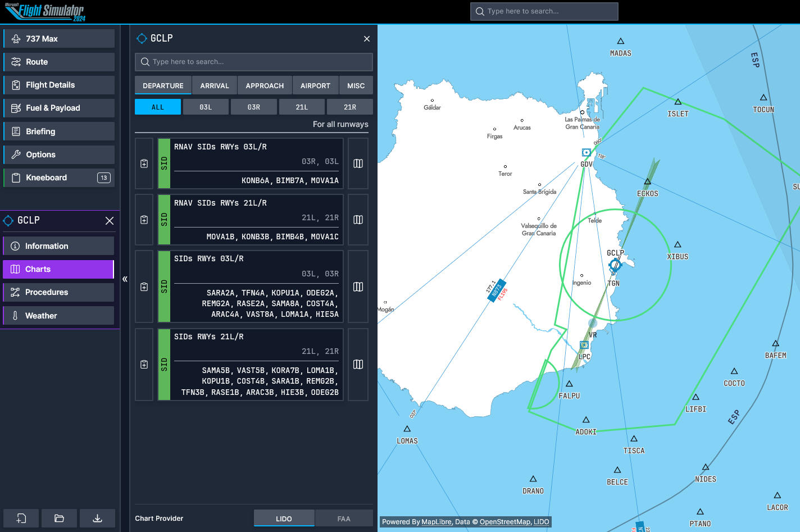Open map view for RNAV SIDs 21L/R
The height and width of the screenshot is (532, 800).
coord(358,220)
